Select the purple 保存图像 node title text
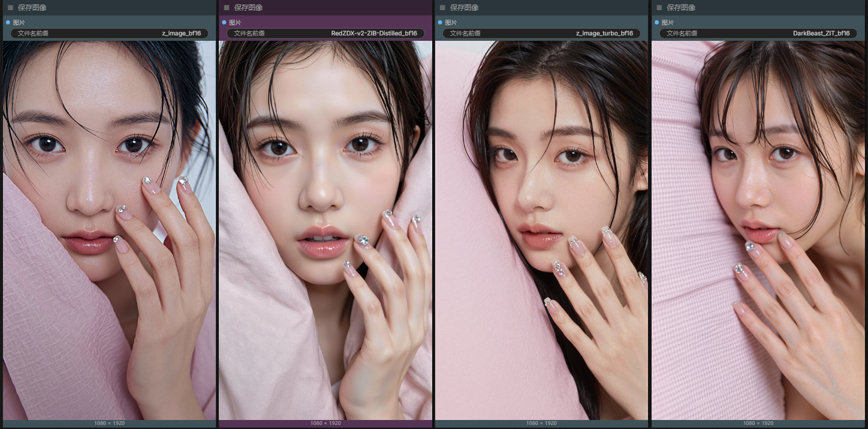Image resolution: width=868 pixels, height=429 pixels. (x=248, y=8)
